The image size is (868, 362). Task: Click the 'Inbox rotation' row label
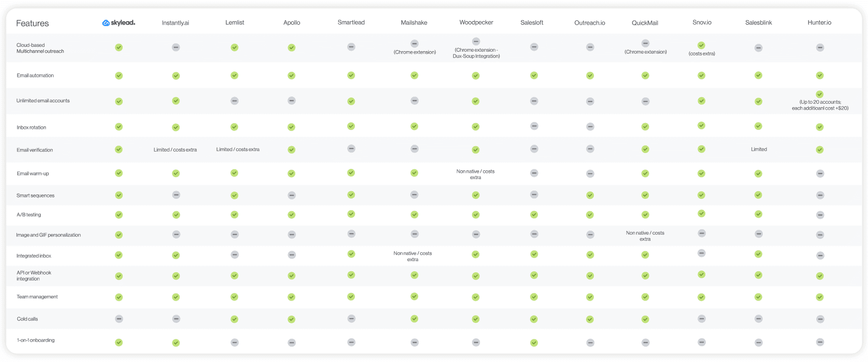(x=31, y=127)
